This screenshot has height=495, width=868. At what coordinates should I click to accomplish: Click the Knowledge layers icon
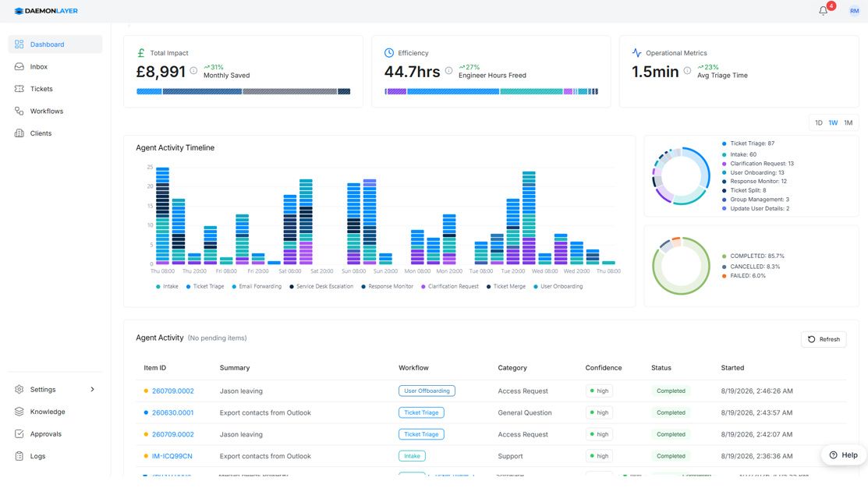pos(19,412)
